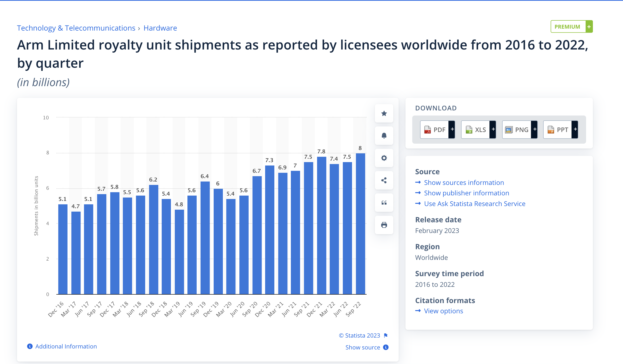Click the PREMIUM badge label
The image size is (623, 364).
coord(567,26)
